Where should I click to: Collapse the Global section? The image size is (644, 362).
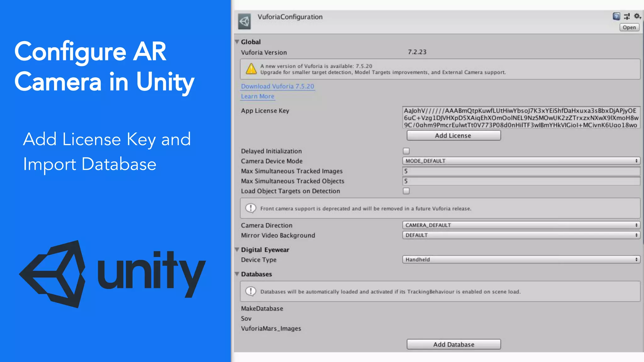click(x=237, y=42)
